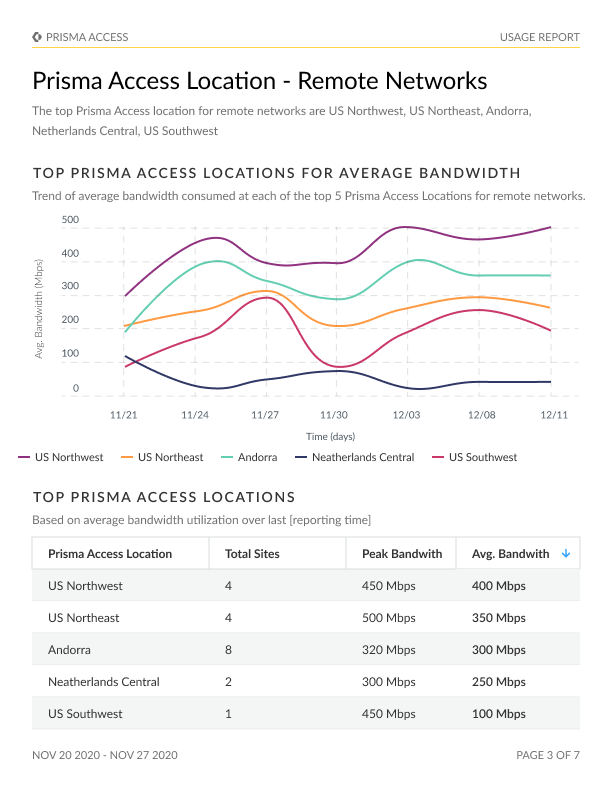This screenshot has height=792, width=612.
Task: Click the US Northwest purple legend swatch
Action: [x=24, y=457]
